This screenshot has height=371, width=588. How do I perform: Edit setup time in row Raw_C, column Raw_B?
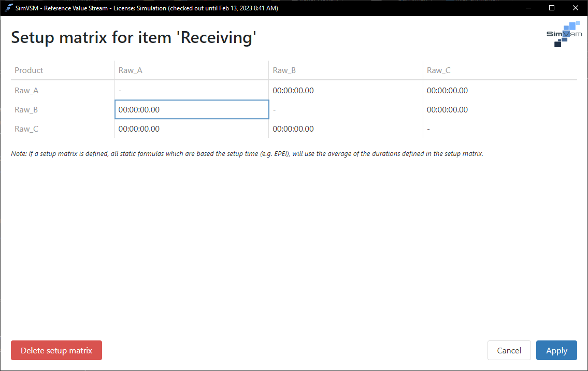[x=293, y=129]
